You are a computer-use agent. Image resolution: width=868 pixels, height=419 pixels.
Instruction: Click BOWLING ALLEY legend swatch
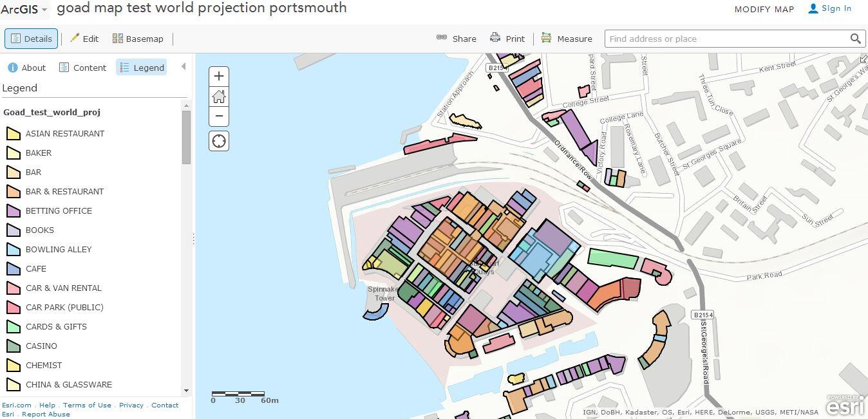point(14,249)
